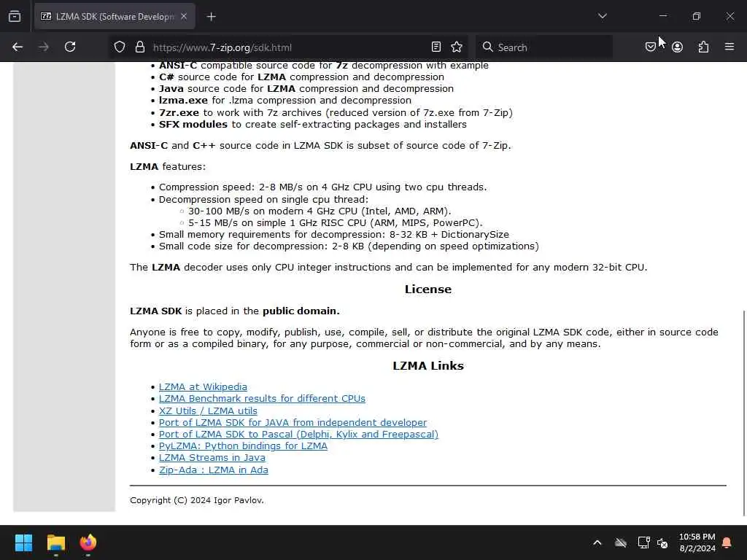Open Extensions puzzle icon
Viewport: 747px width, 560px height.
click(703, 47)
